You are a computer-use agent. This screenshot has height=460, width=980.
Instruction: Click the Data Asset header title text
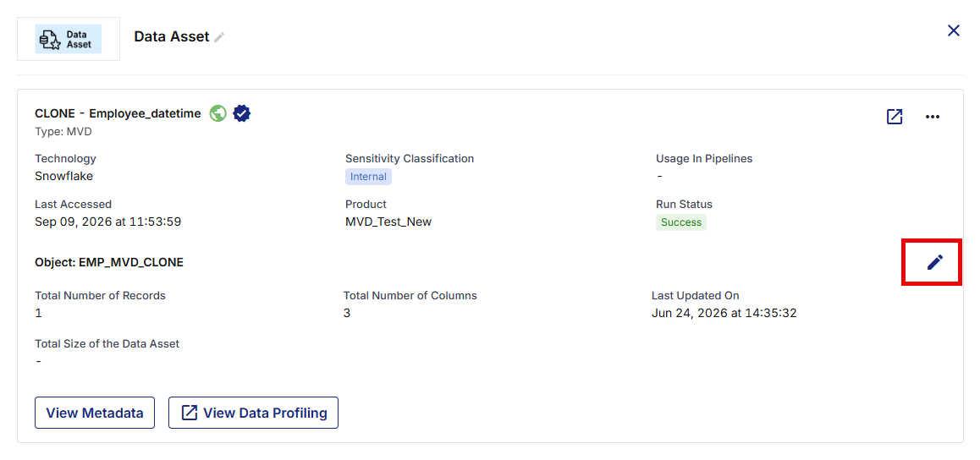click(x=171, y=37)
